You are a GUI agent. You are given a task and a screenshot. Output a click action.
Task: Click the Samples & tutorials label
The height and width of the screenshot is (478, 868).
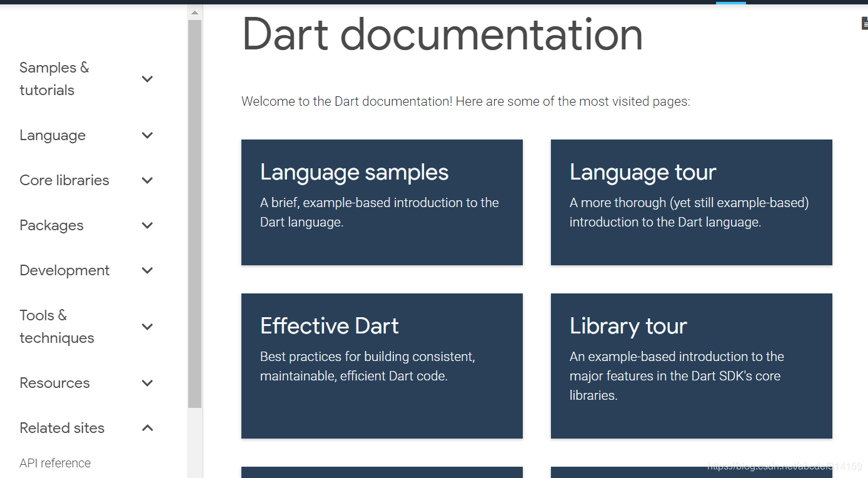coord(54,79)
